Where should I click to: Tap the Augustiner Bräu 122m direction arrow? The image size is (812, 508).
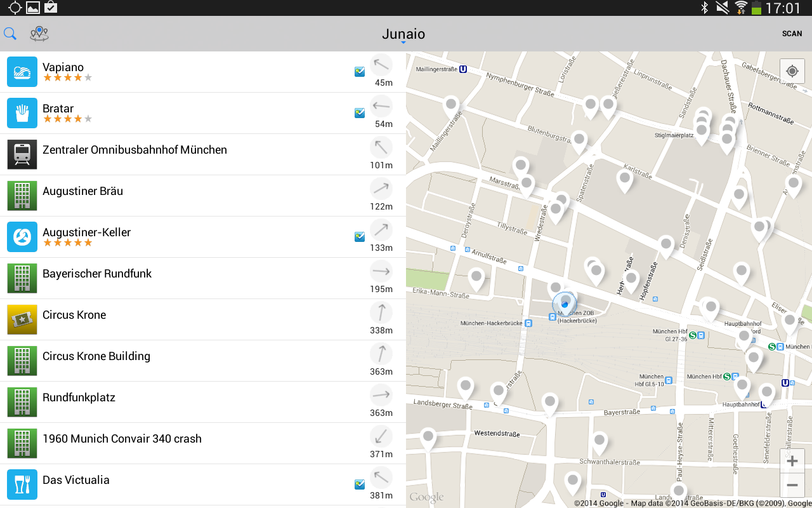(381, 189)
